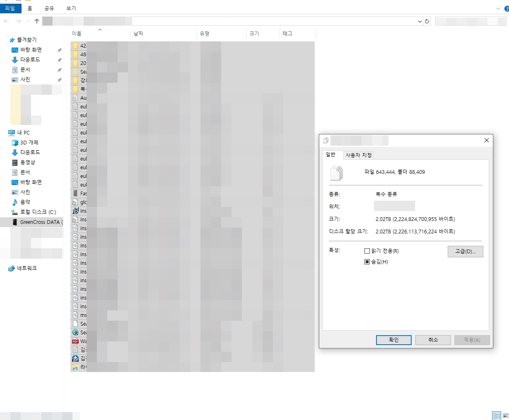Open 다운로드 under 내 PC
This screenshot has height=420, width=509.
30,153
